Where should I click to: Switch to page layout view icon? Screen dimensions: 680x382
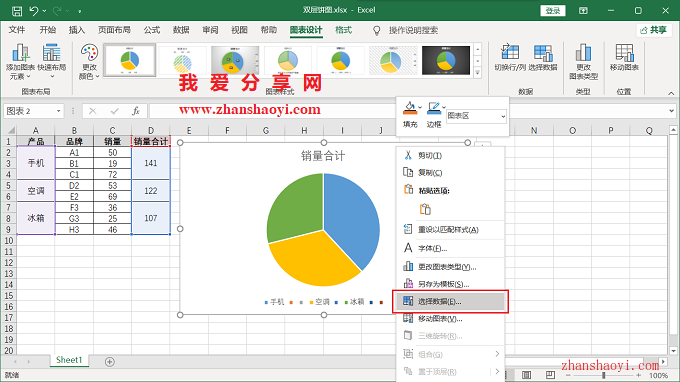pos(527,375)
